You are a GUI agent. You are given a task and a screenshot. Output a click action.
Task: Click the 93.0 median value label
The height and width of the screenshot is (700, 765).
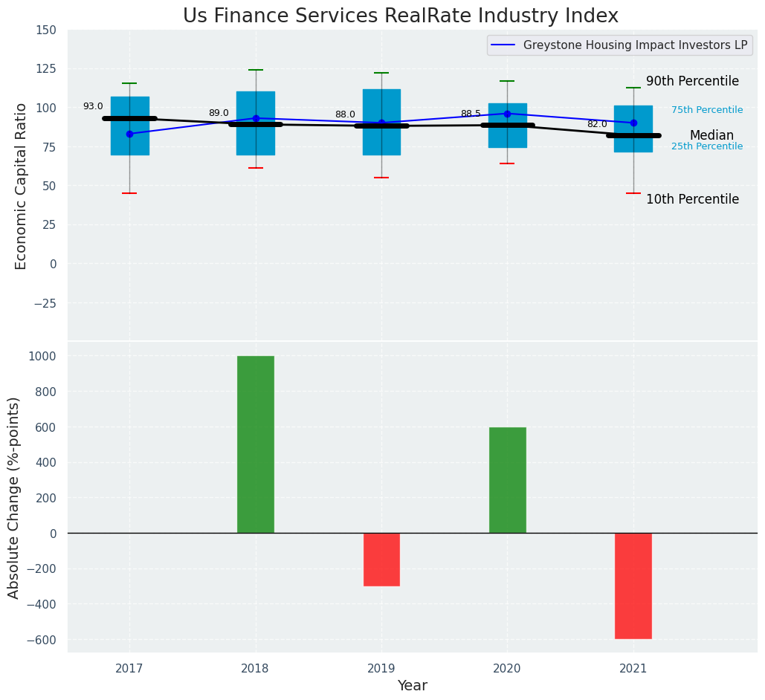(x=93, y=107)
